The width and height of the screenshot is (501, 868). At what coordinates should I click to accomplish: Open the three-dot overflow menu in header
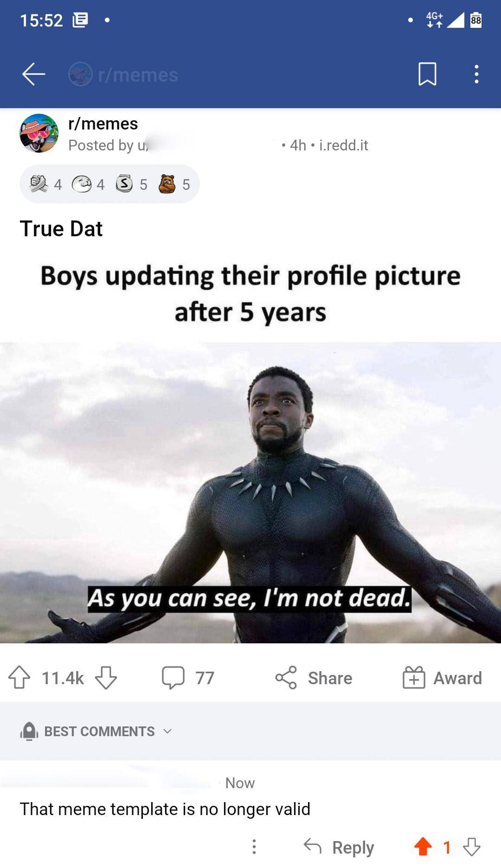(476, 74)
